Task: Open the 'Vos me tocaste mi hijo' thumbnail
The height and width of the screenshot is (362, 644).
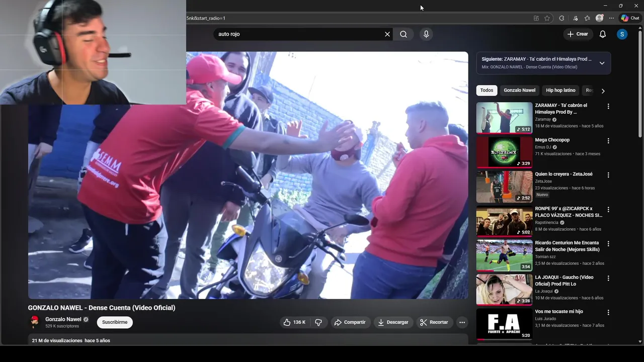Action: pyautogui.click(x=504, y=324)
